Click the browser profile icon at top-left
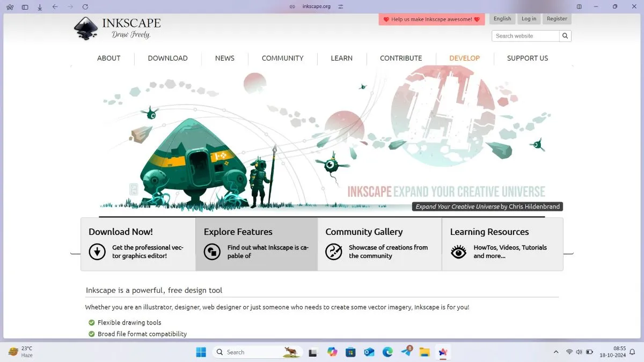This screenshot has height=362, width=644. (10, 7)
